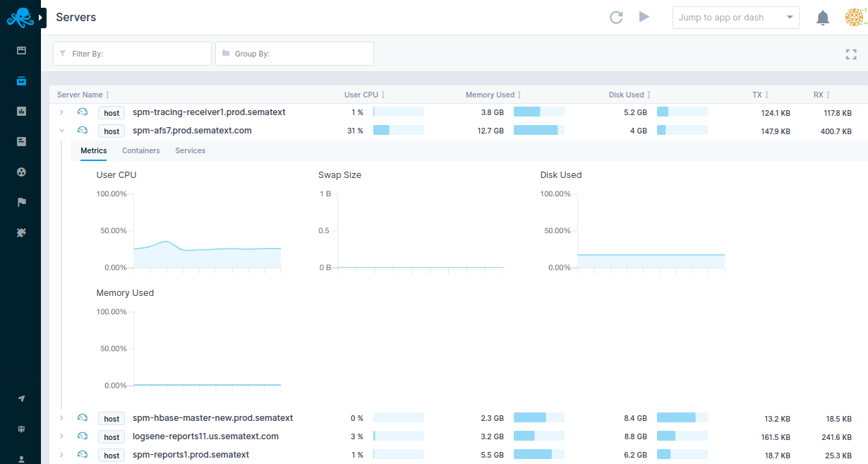The height and width of the screenshot is (464, 868).
Task: Sort table by TX column
Action: 761,95
